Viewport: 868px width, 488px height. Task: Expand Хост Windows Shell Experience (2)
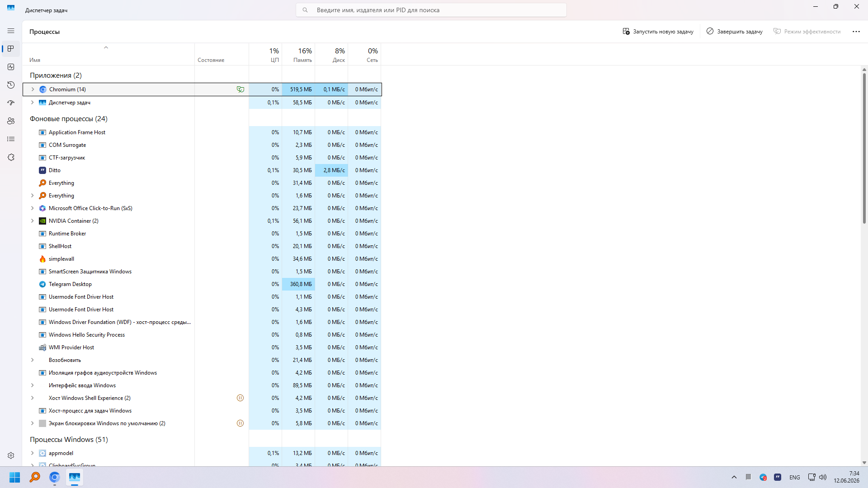32,398
